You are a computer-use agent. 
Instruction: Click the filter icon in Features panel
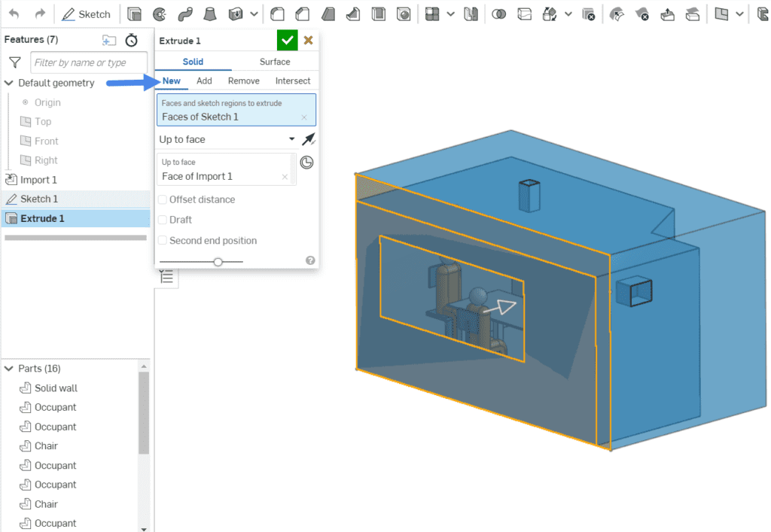15,62
